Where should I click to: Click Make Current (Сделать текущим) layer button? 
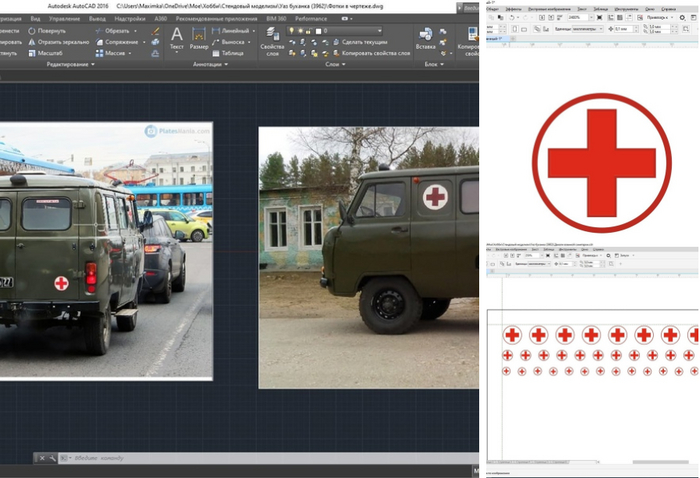click(360, 42)
